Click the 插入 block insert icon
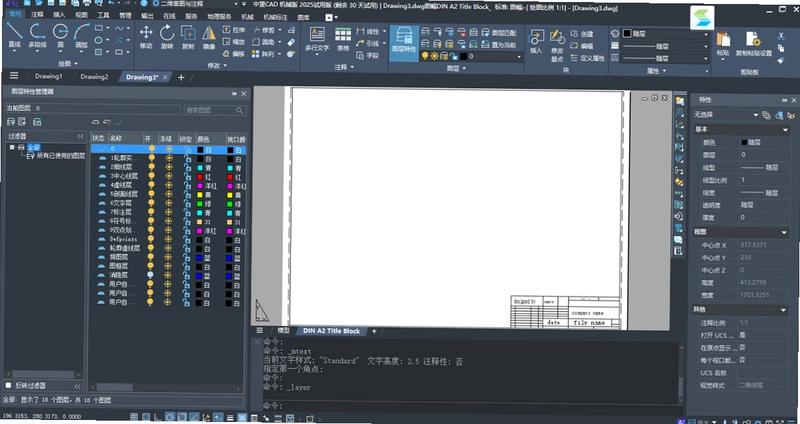 (x=536, y=41)
